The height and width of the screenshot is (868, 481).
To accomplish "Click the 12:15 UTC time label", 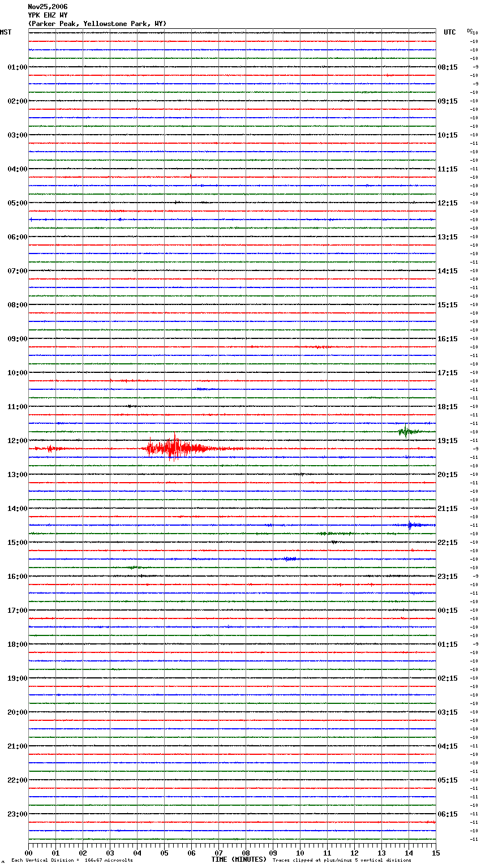I will (448, 203).
